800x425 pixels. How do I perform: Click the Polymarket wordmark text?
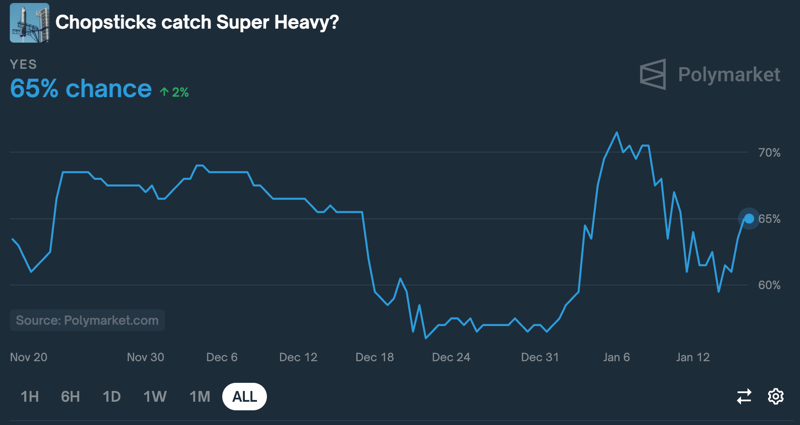(727, 74)
